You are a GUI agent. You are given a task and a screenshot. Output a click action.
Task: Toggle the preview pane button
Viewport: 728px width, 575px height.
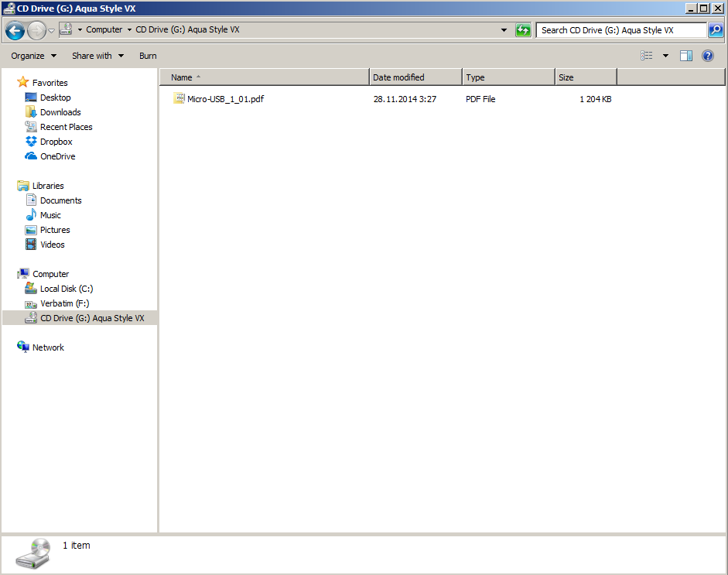point(685,56)
